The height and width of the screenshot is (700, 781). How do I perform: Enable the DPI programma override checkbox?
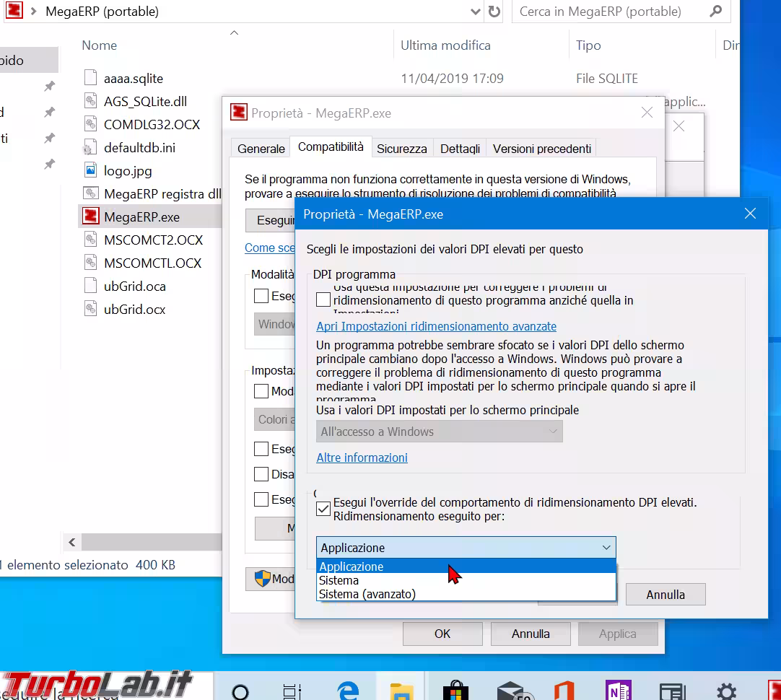coord(323,299)
